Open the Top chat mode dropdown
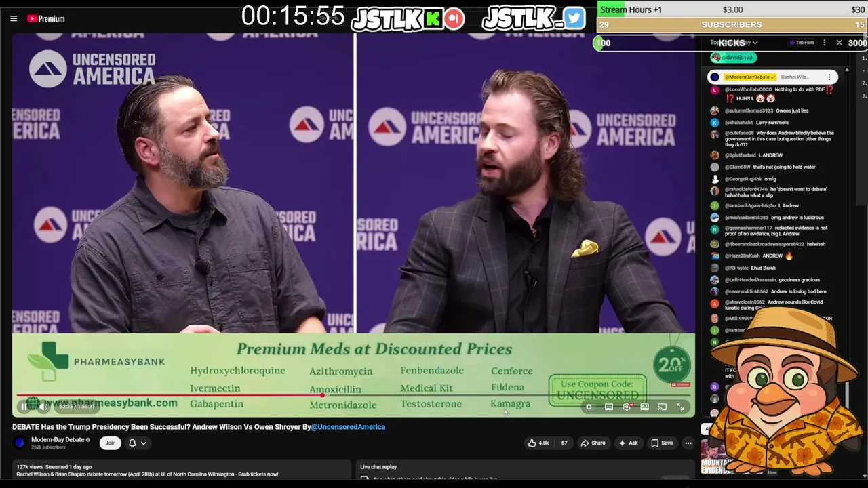This screenshot has width=868, height=488. pos(734,43)
